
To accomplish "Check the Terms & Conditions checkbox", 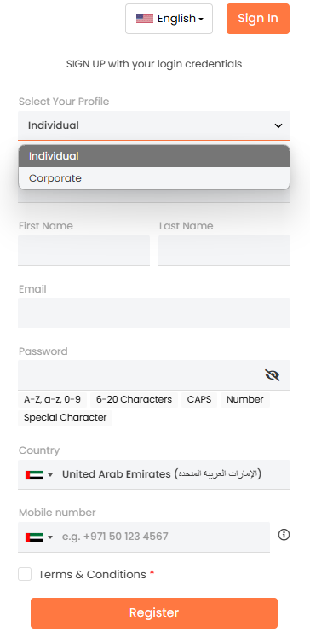I will point(25,574).
